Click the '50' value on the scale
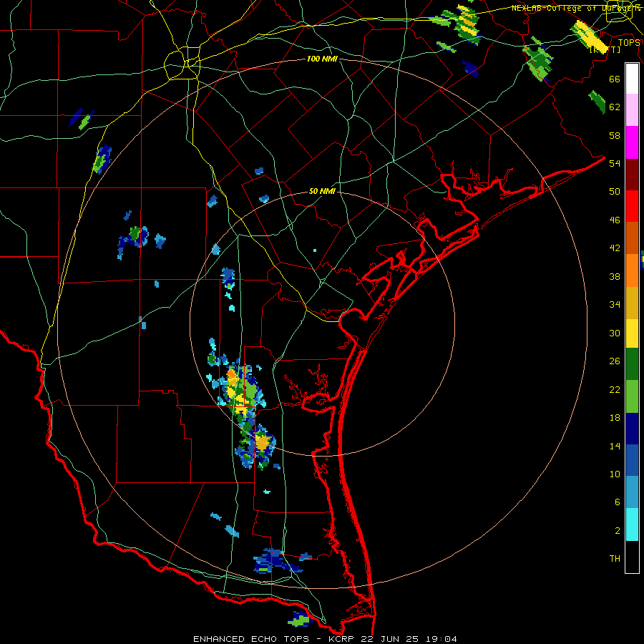The width and height of the screenshot is (644, 644). [x=615, y=192]
